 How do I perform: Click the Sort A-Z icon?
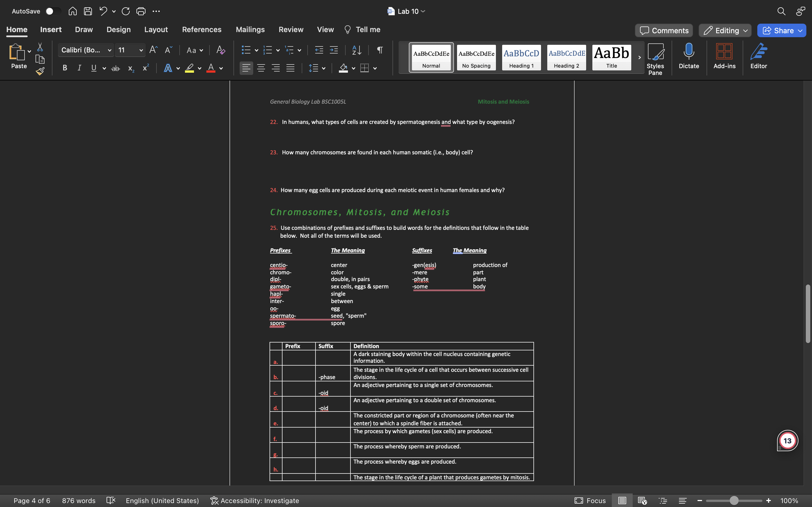tap(356, 50)
